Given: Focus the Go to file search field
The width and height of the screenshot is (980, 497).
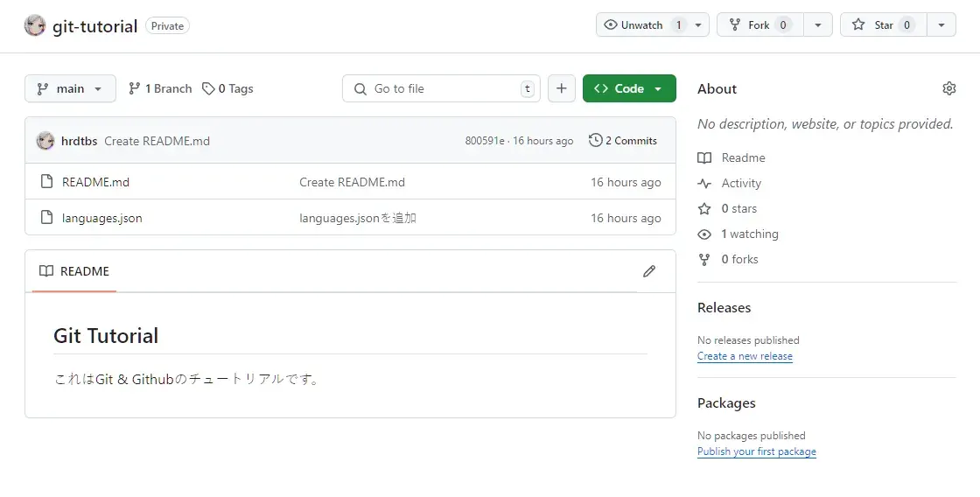Looking at the screenshot, I should pos(441,88).
